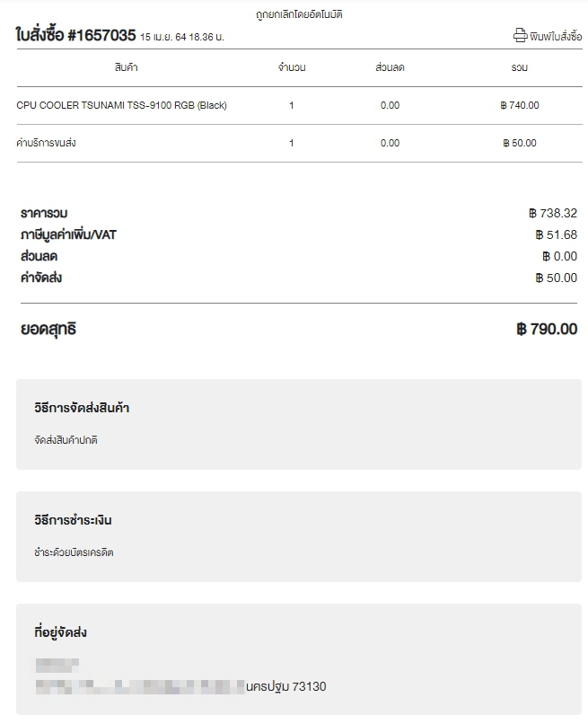Click the วิธีการชำระเงิน section heading

pos(73,520)
